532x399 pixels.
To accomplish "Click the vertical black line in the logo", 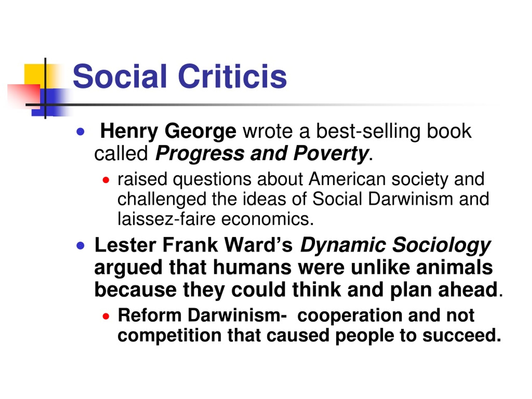I will (x=45, y=88).
